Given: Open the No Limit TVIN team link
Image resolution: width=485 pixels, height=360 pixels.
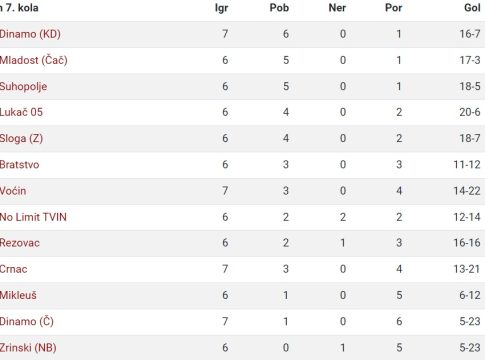Looking at the screenshot, I should click(33, 217).
